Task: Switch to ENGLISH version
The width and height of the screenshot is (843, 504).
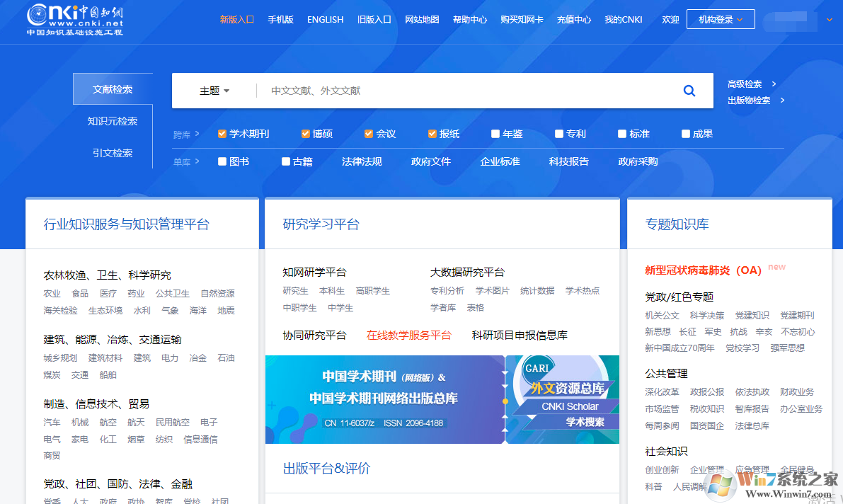Action: [x=326, y=19]
